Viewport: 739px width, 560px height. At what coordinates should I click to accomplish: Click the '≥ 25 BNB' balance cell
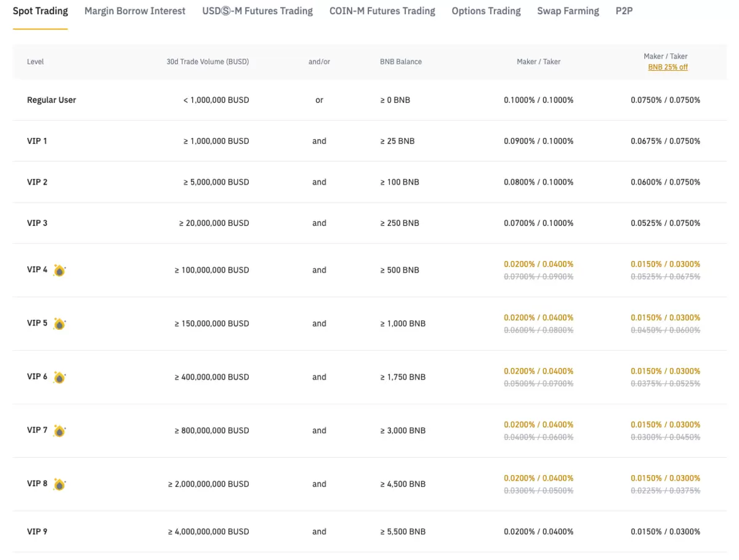[x=397, y=141]
